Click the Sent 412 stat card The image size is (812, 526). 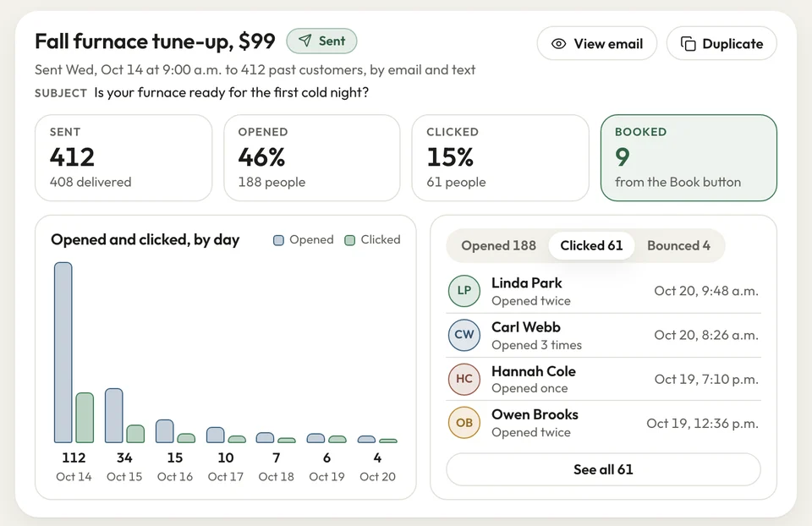click(123, 158)
